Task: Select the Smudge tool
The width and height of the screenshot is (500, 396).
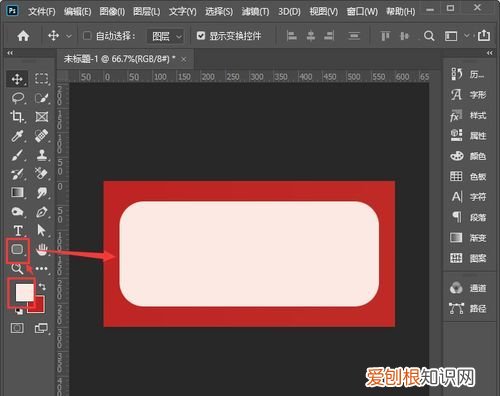Action: tap(42, 193)
